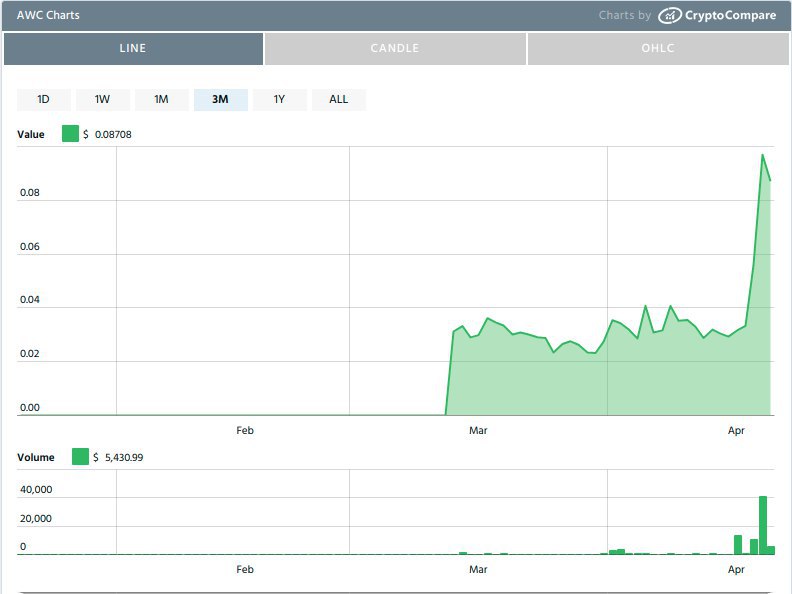Select the 1Y time range
Image resolution: width=792 pixels, height=594 pixels.
279,100
